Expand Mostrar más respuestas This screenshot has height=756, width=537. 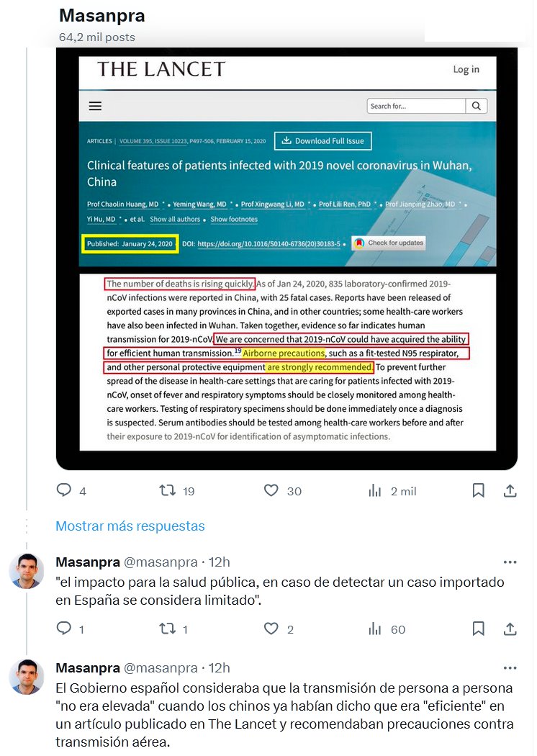click(x=130, y=526)
